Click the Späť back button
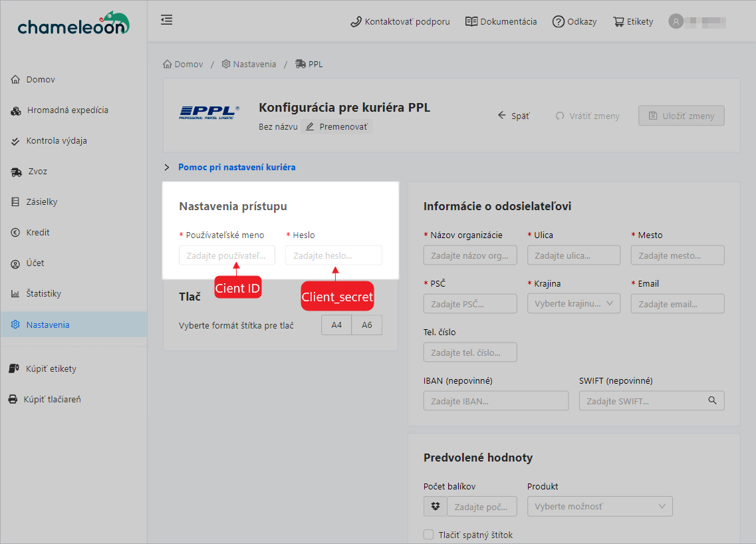Viewport: 756px width, 544px height. [513, 116]
